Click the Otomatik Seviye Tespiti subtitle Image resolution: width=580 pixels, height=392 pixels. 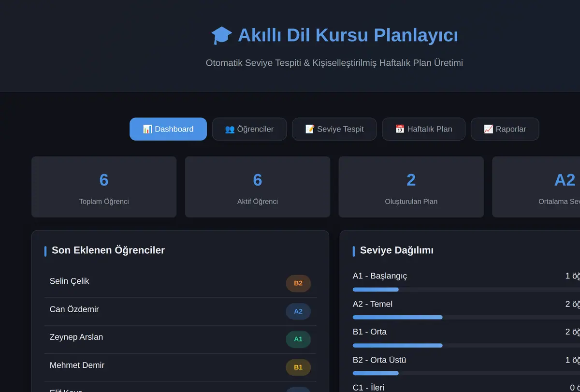[334, 63]
